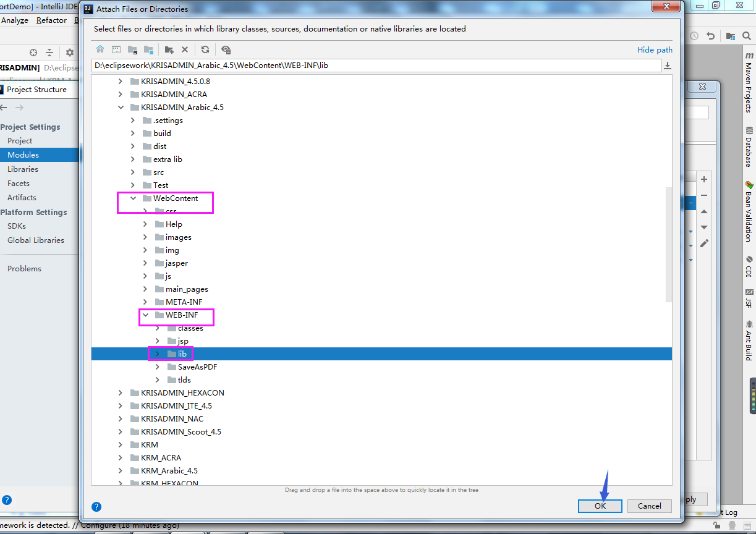Select the META-INF folder
756x534 pixels.
pos(184,302)
